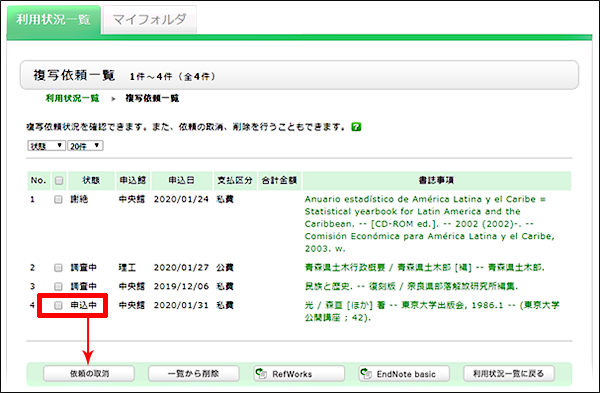Check the box for row 3 dated 2019/12/06
Screen dimensions: 600x393
pyautogui.click(x=58, y=286)
